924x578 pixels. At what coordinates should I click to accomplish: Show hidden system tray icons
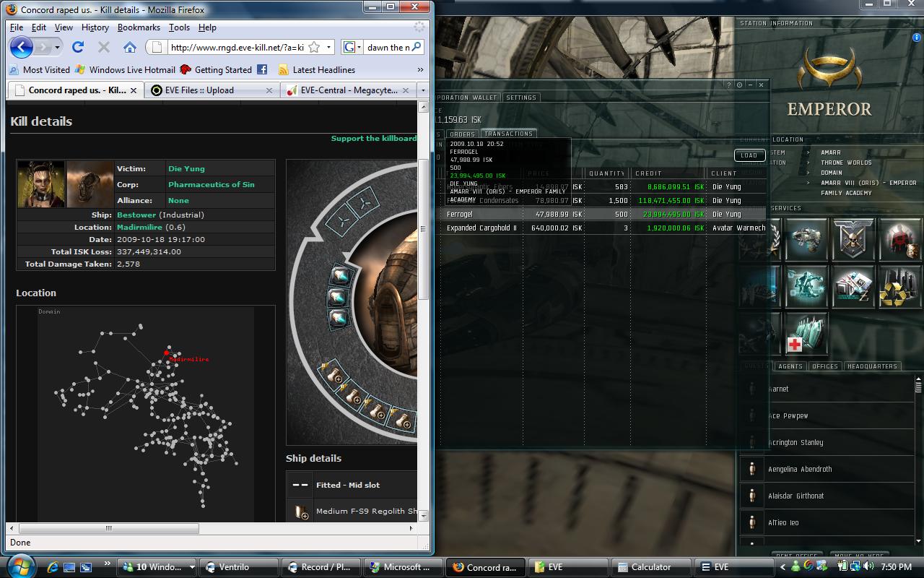pyautogui.click(x=783, y=567)
